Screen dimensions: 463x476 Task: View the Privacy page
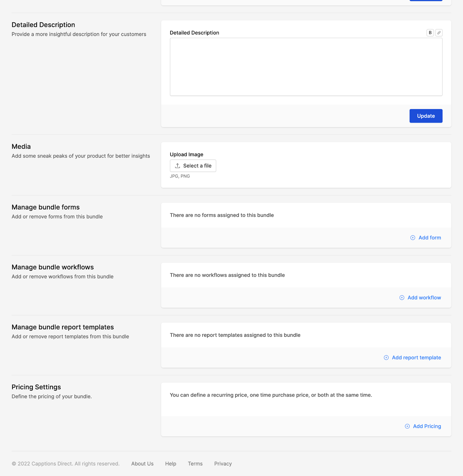223,464
